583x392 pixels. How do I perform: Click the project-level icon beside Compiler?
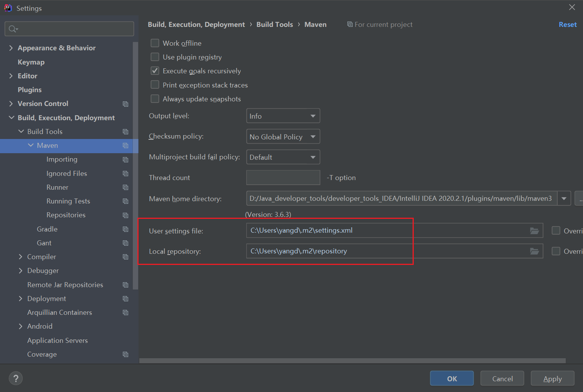coord(126,257)
